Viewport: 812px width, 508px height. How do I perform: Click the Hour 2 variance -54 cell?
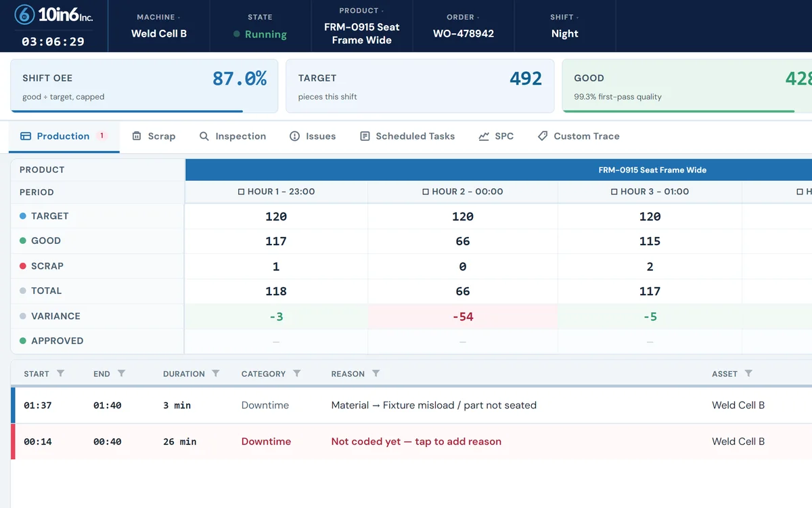click(463, 316)
